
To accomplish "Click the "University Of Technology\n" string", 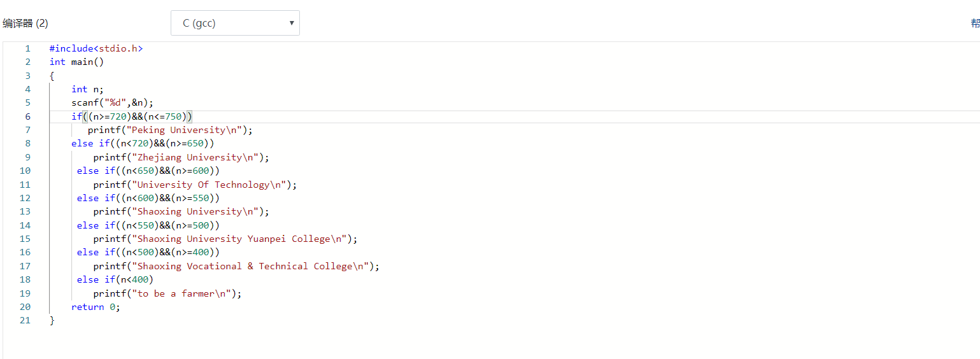I will coord(210,185).
